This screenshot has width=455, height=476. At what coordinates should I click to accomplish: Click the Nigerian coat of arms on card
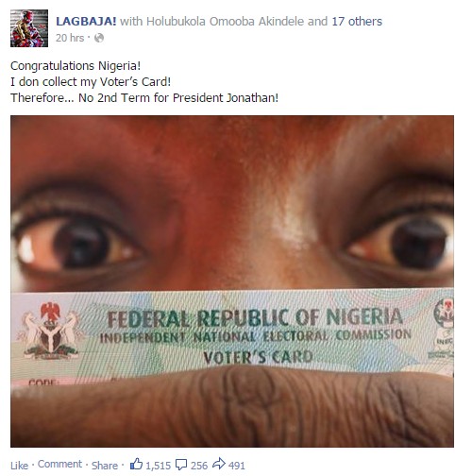(50, 331)
